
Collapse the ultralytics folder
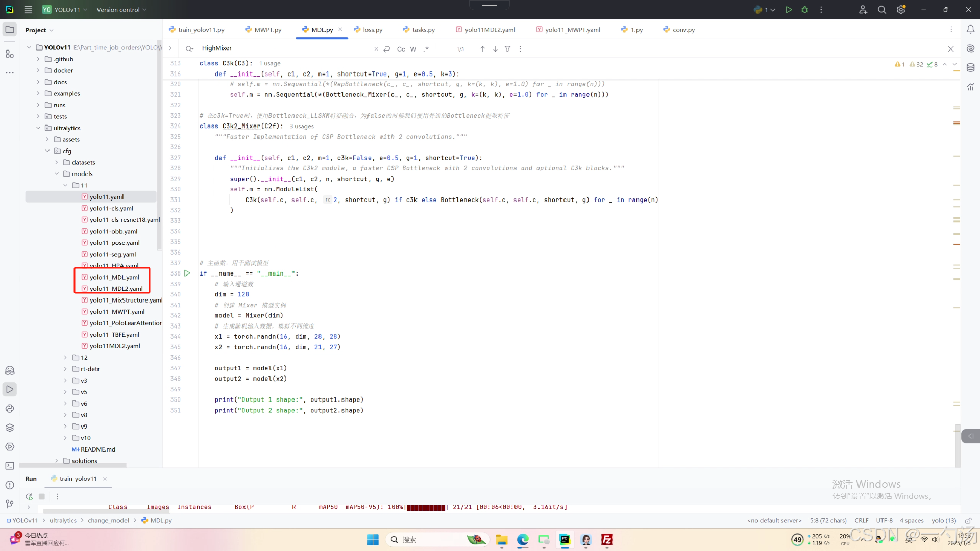tap(38, 128)
